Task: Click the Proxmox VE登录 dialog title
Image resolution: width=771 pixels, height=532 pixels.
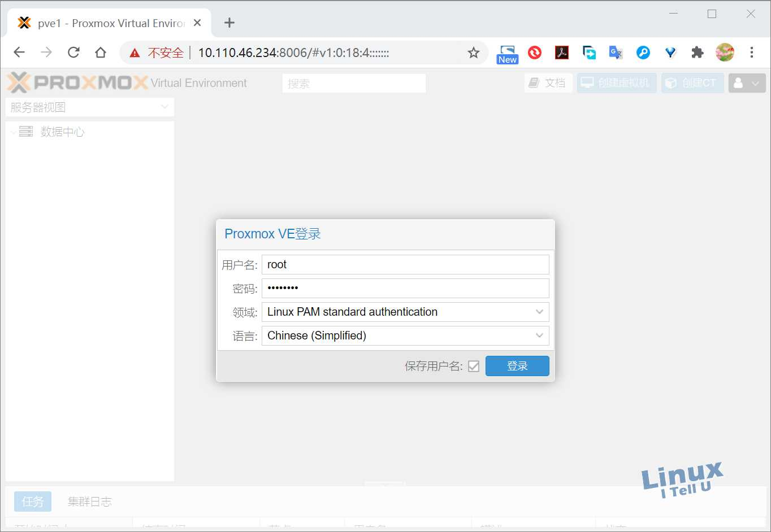Action: (272, 234)
